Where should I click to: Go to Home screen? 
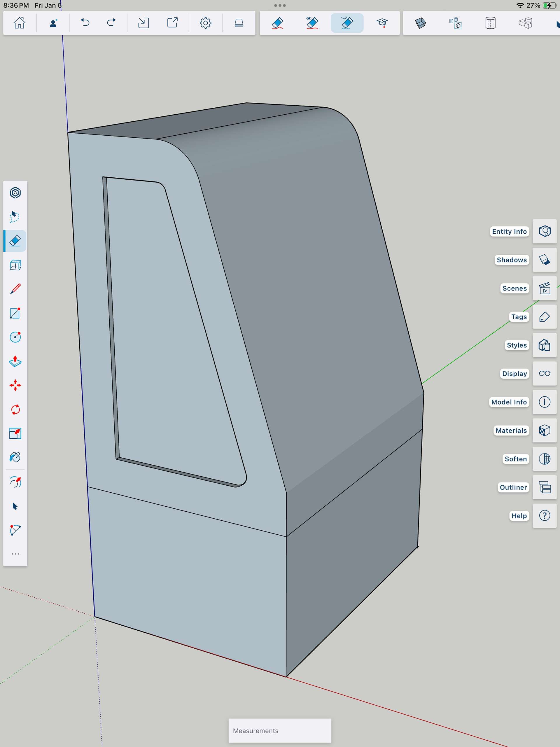coord(19,23)
